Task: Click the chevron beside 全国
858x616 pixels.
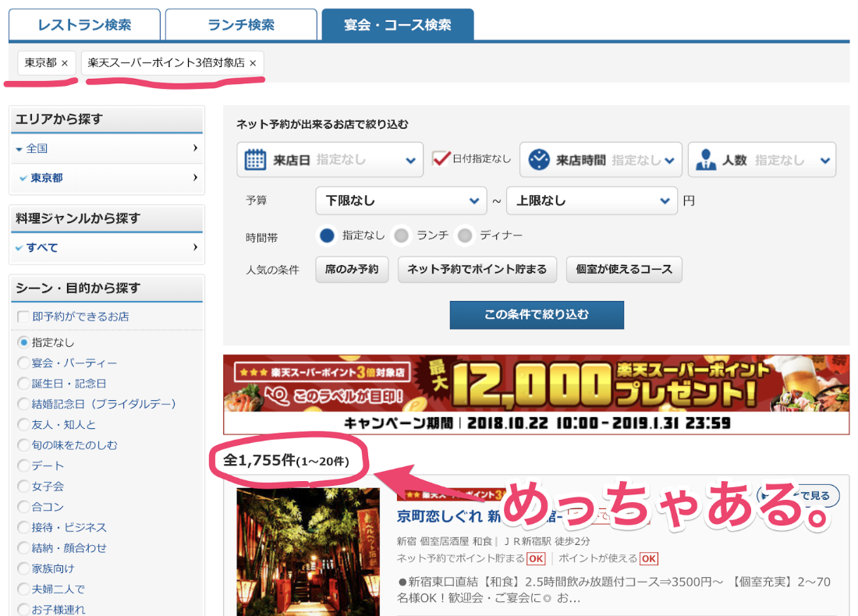Action: [195, 147]
